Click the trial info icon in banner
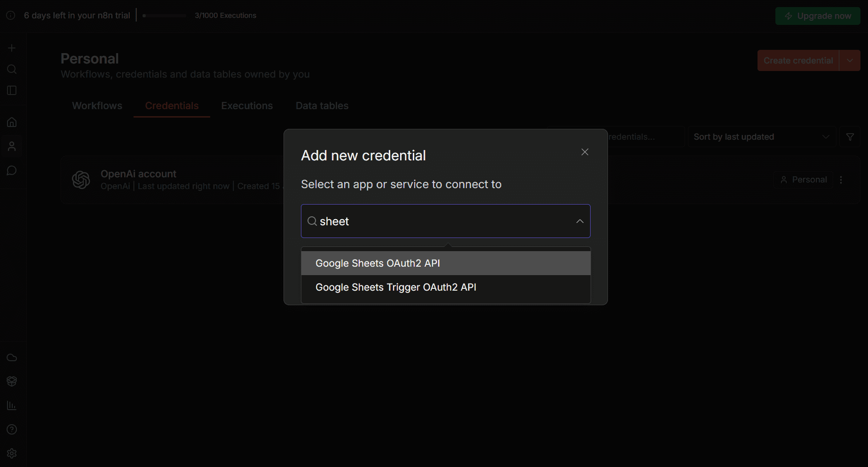The image size is (868, 467). (x=10, y=16)
